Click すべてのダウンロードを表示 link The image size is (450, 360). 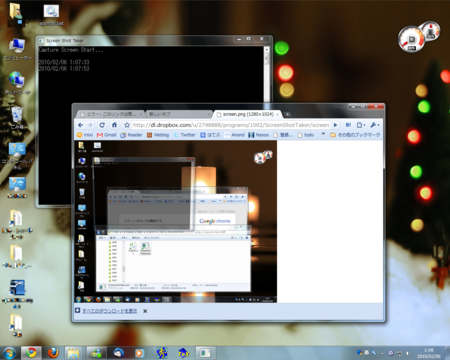pyautogui.click(x=110, y=311)
